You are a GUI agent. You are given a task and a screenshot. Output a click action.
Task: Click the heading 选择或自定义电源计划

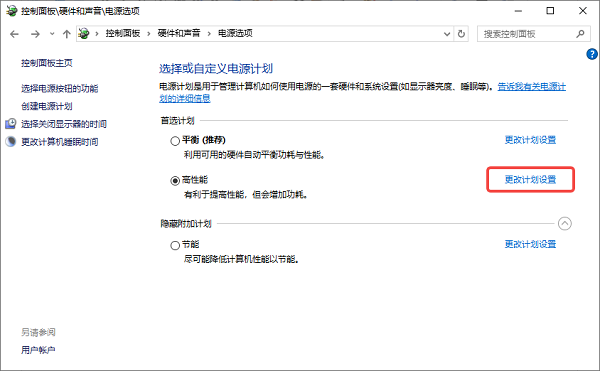click(x=216, y=69)
